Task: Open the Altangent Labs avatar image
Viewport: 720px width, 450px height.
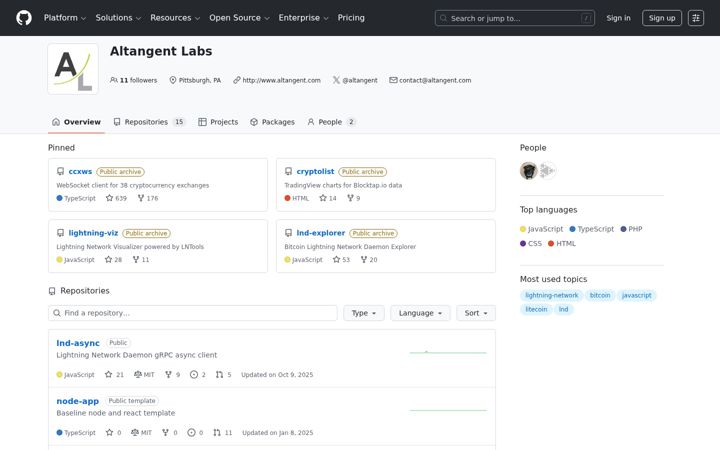Action: [x=73, y=69]
